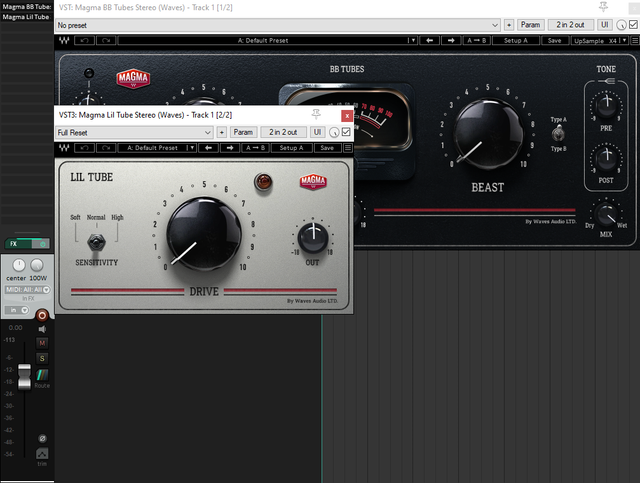Flip the Type A / Type B switch
This screenshot has height=483, width=640.
pyautogui.click(x=558, y=134)
